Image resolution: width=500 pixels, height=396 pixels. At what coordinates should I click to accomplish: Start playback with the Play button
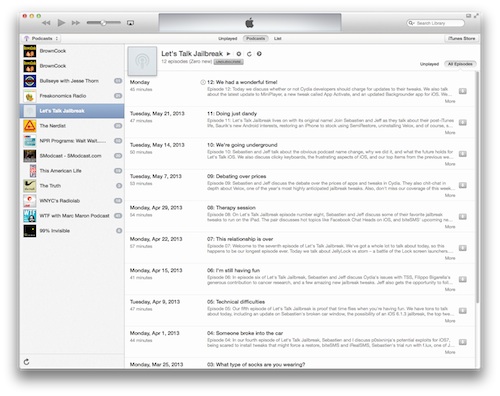[61, 23]
